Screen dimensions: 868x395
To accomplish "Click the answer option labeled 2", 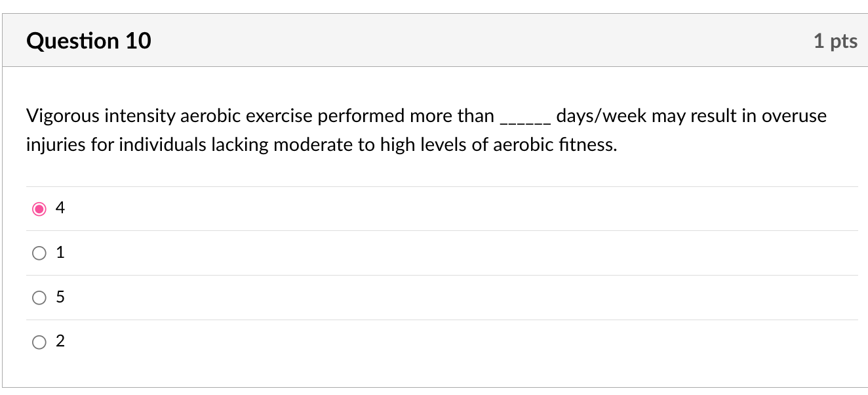I will [60, 342].
